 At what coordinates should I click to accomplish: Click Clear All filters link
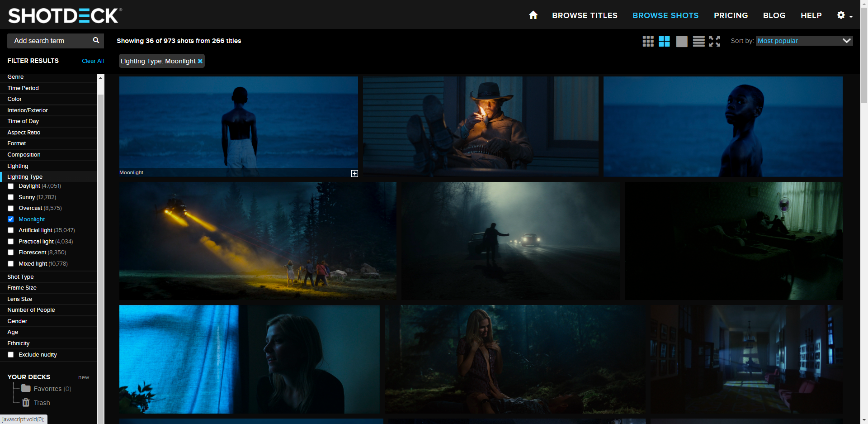coord(93,61)
